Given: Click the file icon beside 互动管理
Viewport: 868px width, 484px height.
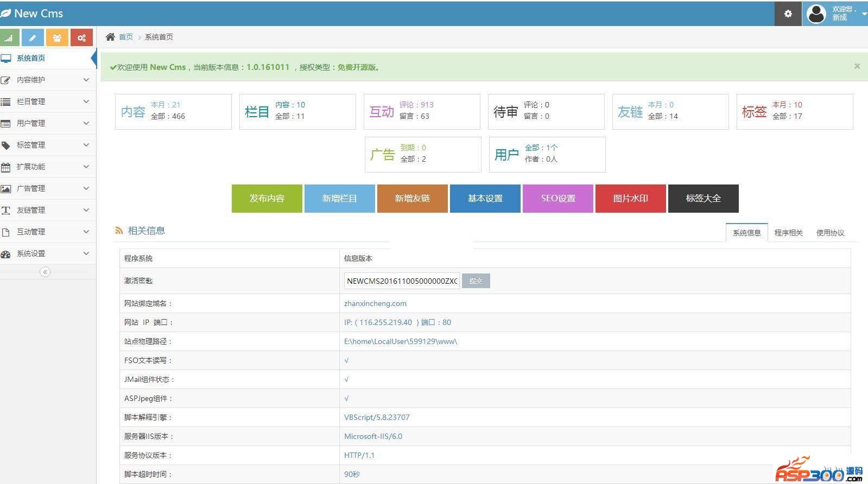Looking at the screenshot, I should [x=5, y=232].
